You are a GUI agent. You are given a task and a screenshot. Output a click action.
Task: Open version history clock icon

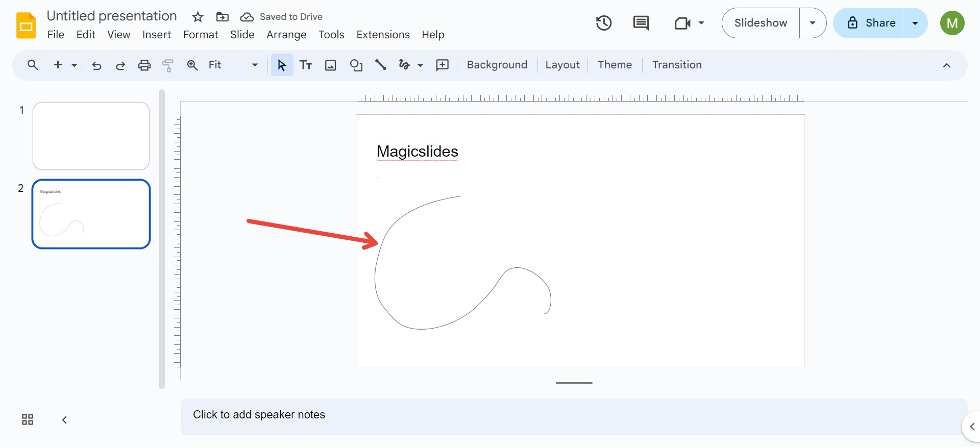pos(603,23)
